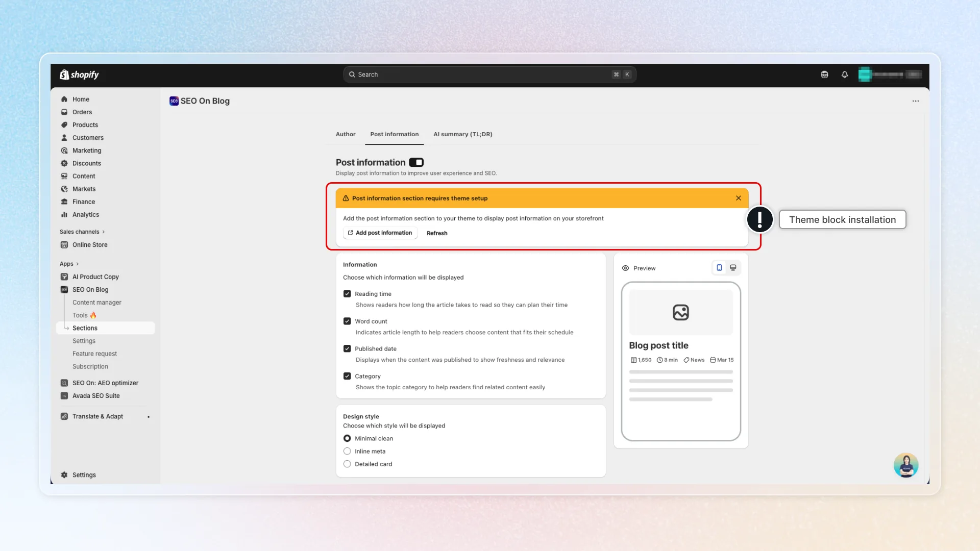980x551 pixels.
Task: Switch to the Author tab
Action: point(346,135)
